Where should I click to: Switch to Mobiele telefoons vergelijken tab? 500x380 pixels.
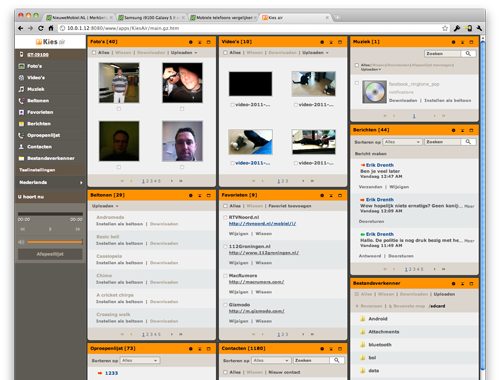[224, 17]
